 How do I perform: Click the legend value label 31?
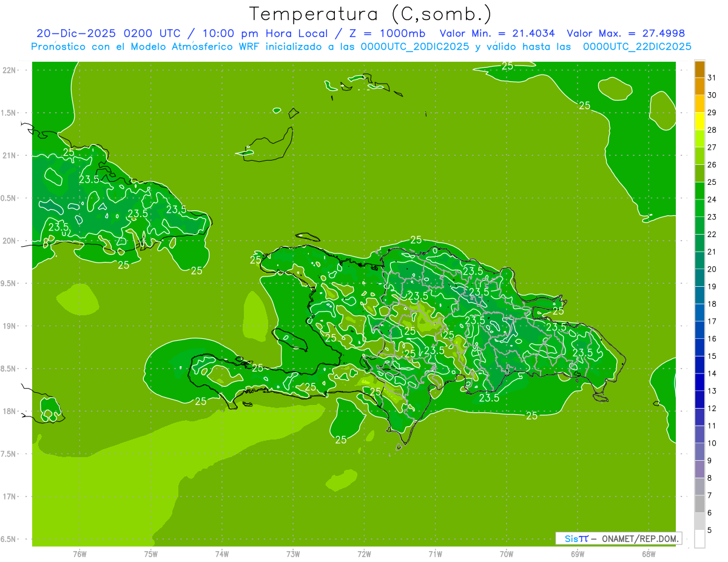[712, 78]
